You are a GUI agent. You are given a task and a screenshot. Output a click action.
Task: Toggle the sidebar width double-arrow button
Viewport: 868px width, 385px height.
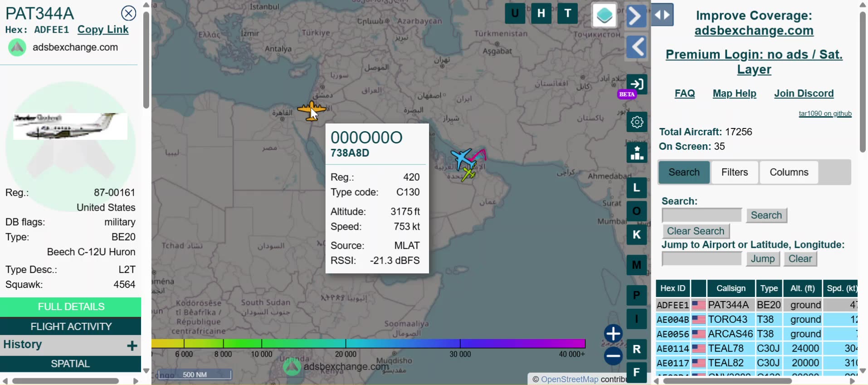click(662, 15)
